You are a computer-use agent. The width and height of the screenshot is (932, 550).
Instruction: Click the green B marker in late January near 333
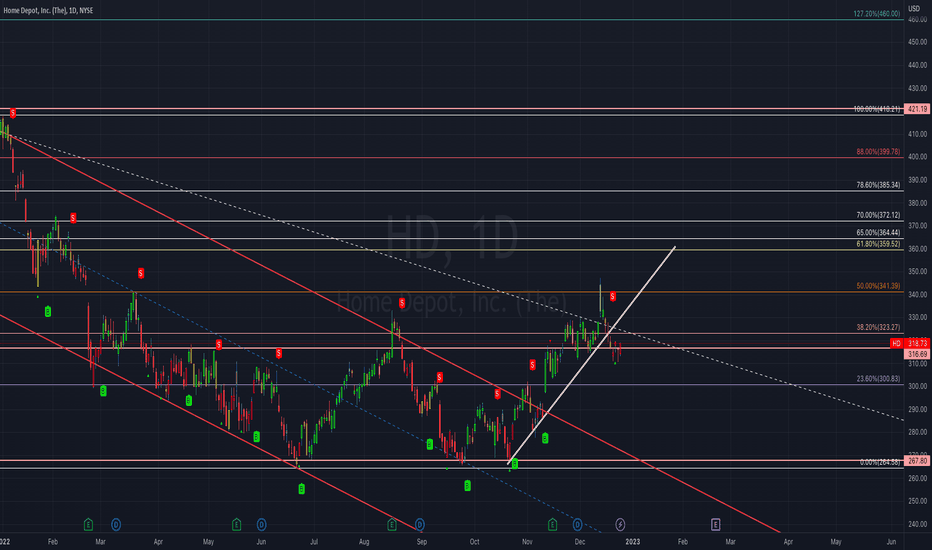(x=48, y=312)
